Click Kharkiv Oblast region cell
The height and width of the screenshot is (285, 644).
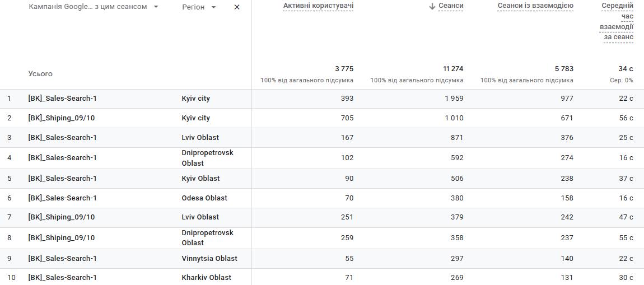pyautogui.click(x=207, y=278)
